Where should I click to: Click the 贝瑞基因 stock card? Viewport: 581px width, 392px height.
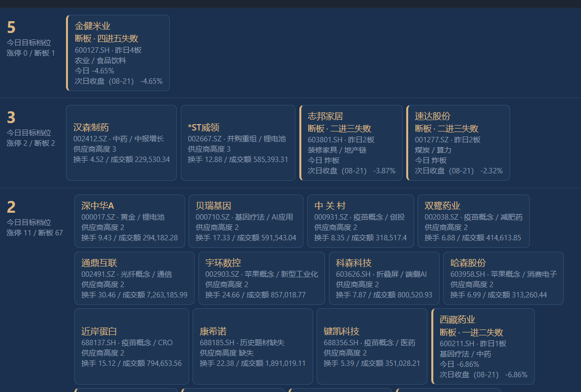coord(246,221)
